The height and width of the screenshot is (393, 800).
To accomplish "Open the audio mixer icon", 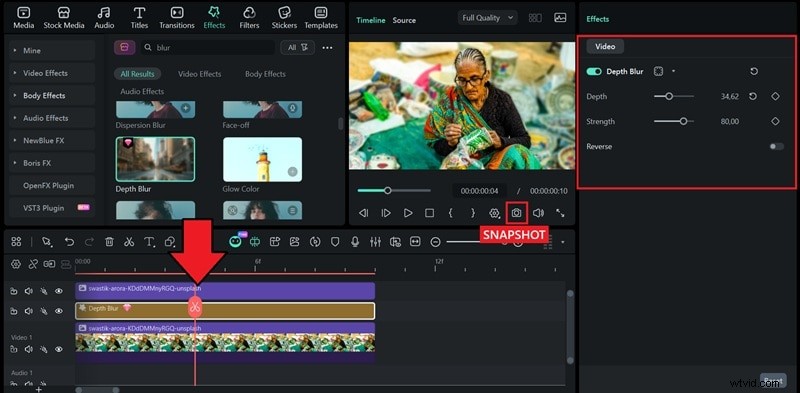I will tap(375, 242).
